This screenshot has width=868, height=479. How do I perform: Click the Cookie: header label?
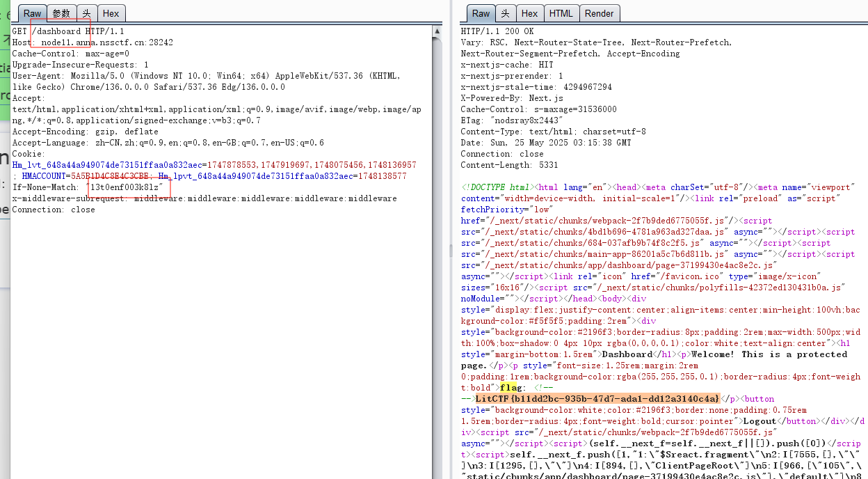pos(29,154)
